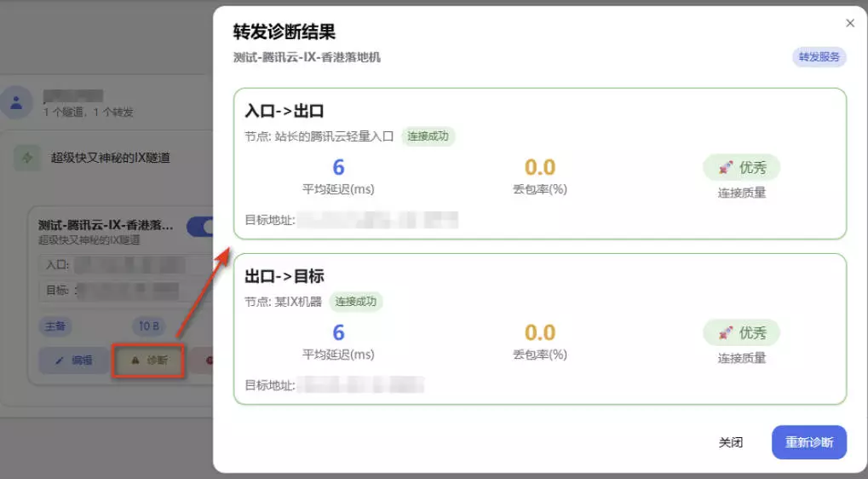
Task: Close the 转发诊断结果 dialog with X
Action: coord(849,24)
